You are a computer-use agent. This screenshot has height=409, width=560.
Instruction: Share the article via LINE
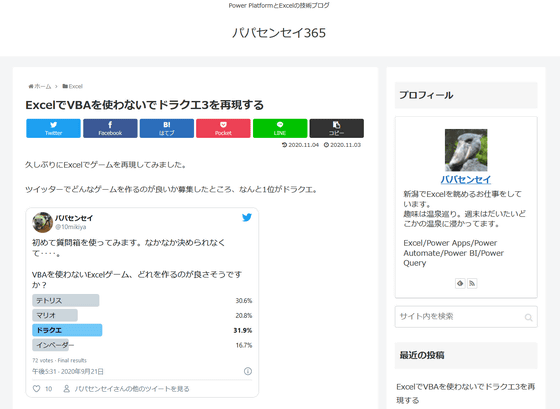point(280,128)
